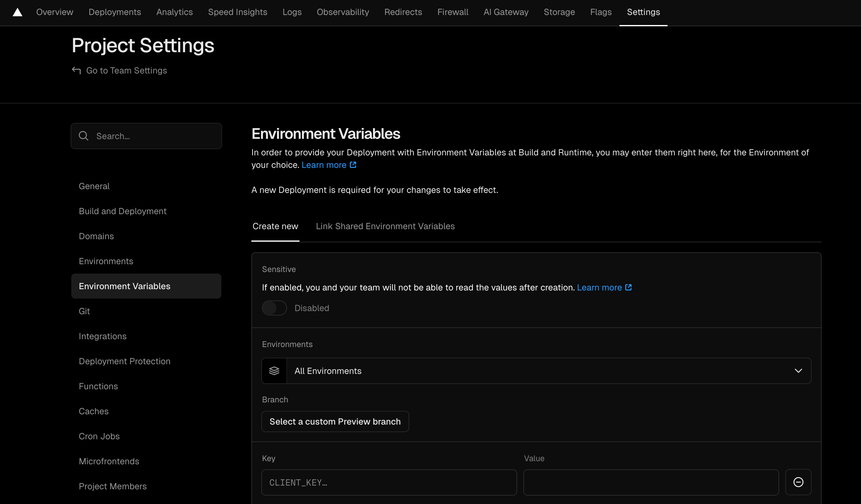Click the search magnifier icon in sidebar

(x=84, y=136)
